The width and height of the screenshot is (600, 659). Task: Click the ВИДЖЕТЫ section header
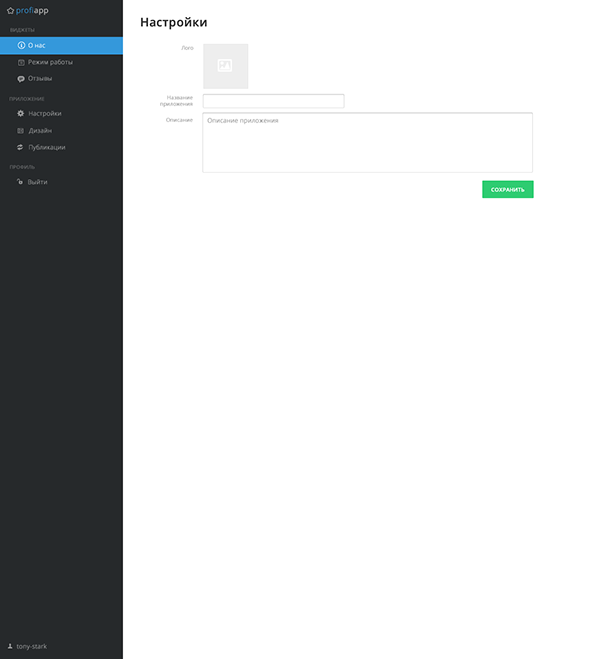pyautogui.click(x=22, y=30)
